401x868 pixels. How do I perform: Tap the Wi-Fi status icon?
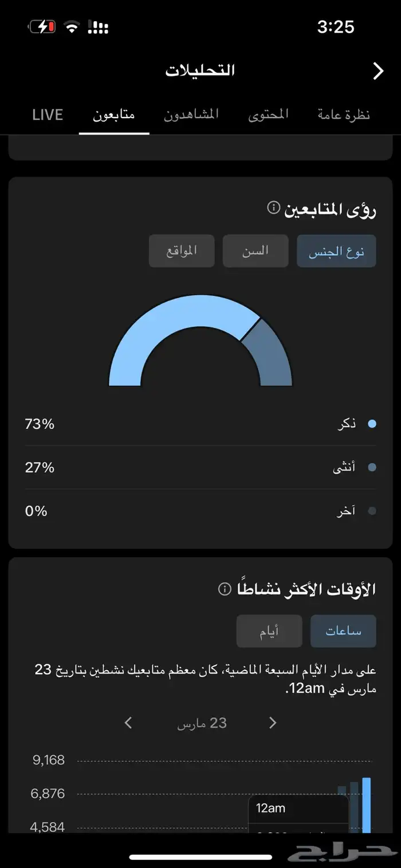tap(72, 27)
